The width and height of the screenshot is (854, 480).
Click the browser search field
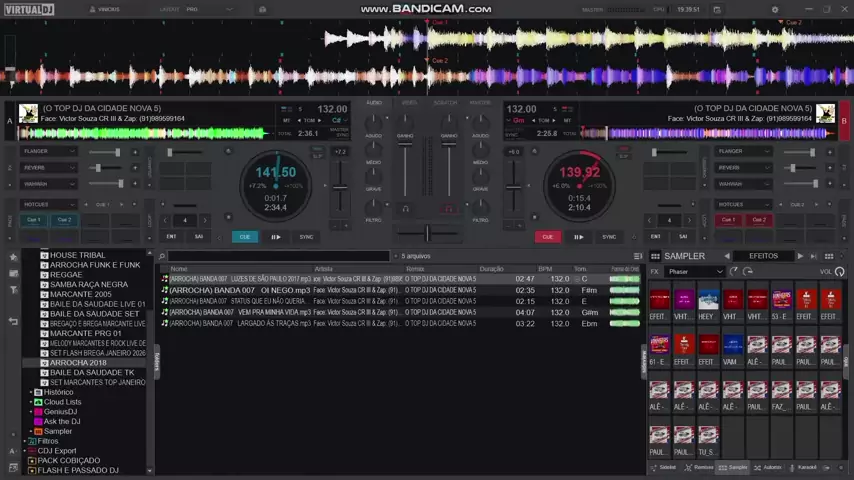[x=280, y=257]
